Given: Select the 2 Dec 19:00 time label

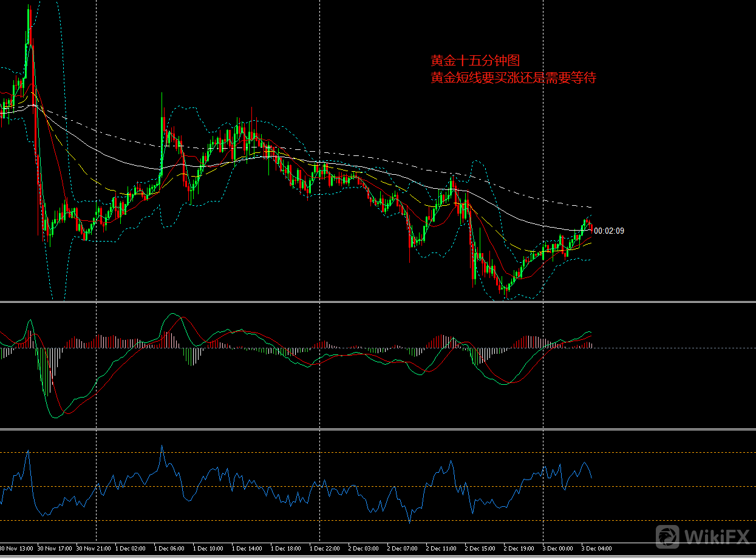Looking at the screenshot, I should point(519,549).
